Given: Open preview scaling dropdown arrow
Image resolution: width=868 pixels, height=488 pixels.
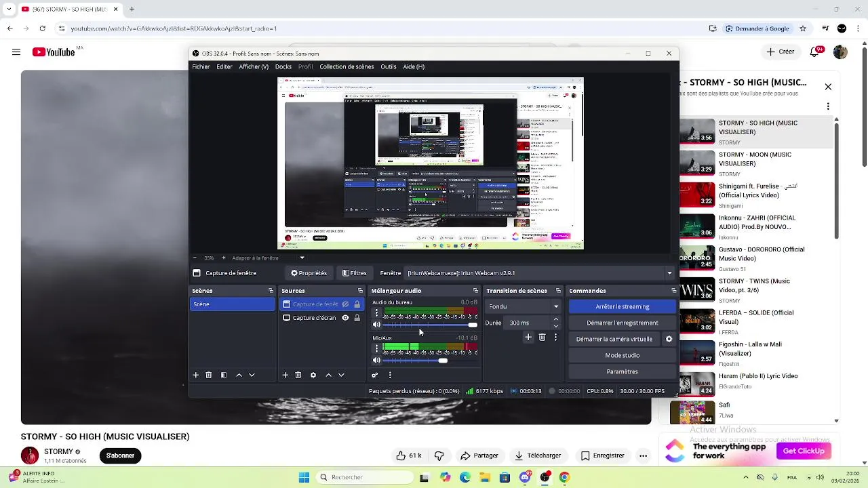Looking at the screenshot, I should pyautogui.click(x=302, y=258).
